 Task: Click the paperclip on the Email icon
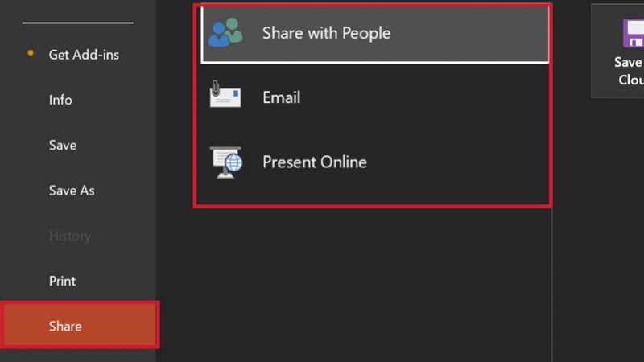[215, 86]
